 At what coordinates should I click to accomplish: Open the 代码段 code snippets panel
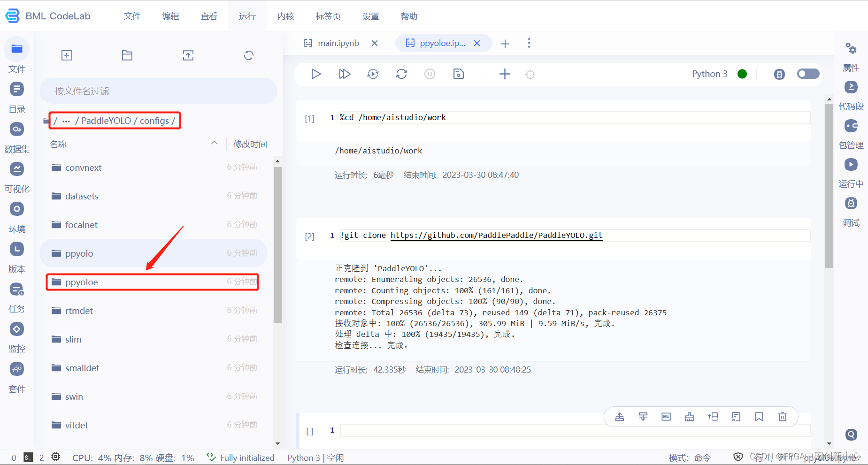[851, 95]
